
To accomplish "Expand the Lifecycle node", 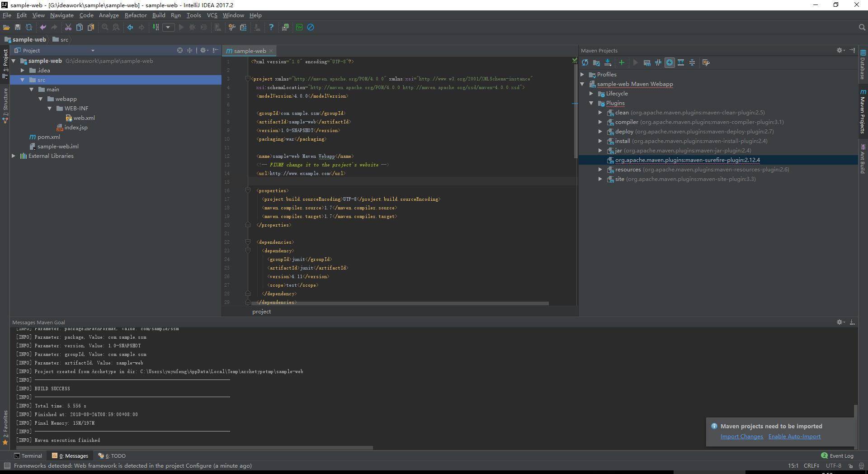I will click(591, 94).
